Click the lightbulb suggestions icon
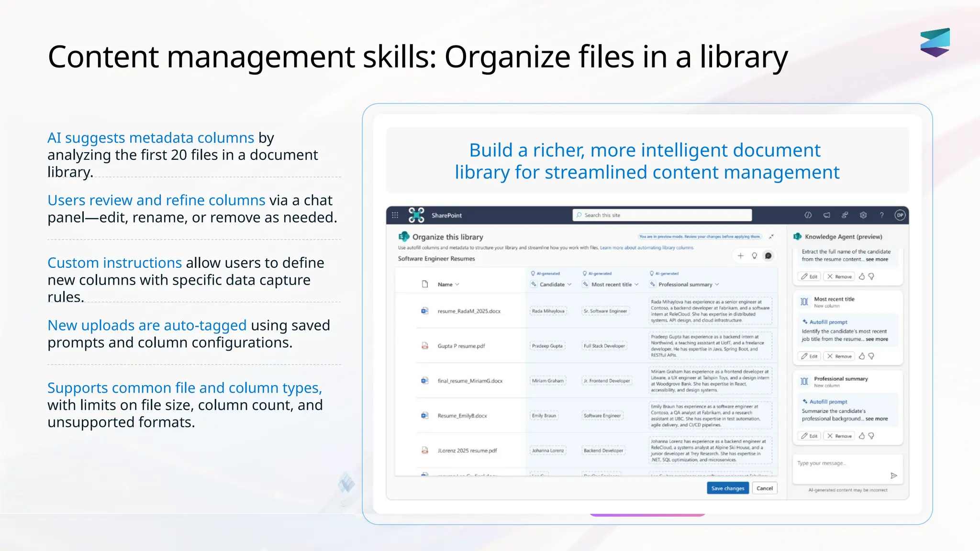 pyautogui.click(x=754, y=256)
